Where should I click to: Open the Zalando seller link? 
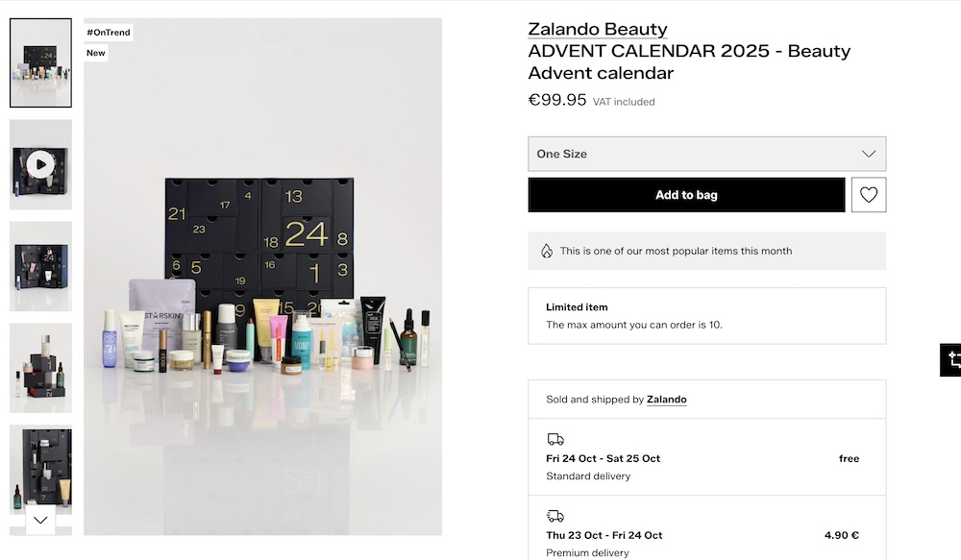(667, 400)
